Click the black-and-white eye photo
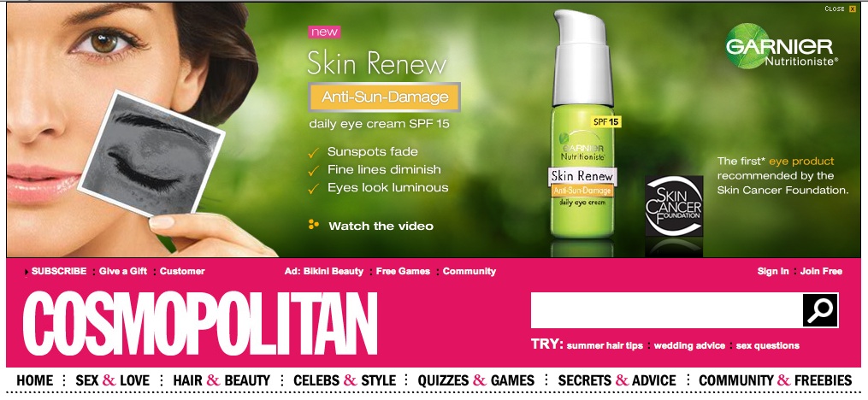Screen dimensions: 868x400 [x=151, y=155]
